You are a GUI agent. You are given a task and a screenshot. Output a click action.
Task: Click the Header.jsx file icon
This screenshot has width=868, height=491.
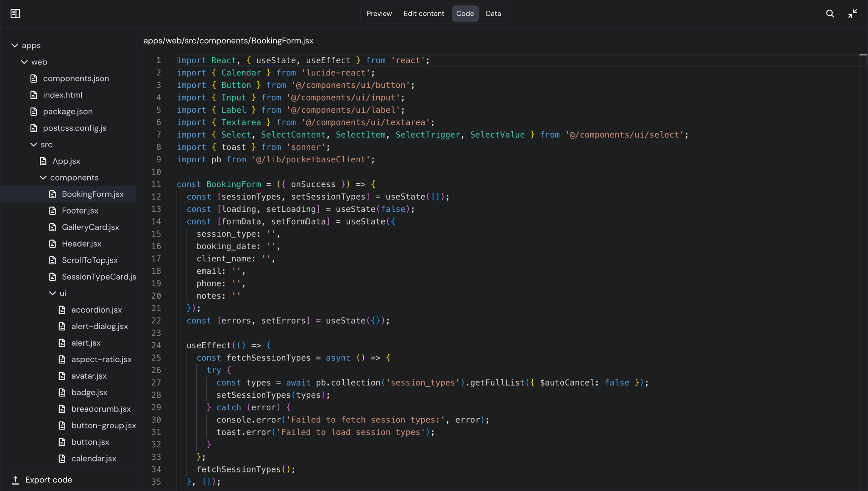tap(53, 244)
